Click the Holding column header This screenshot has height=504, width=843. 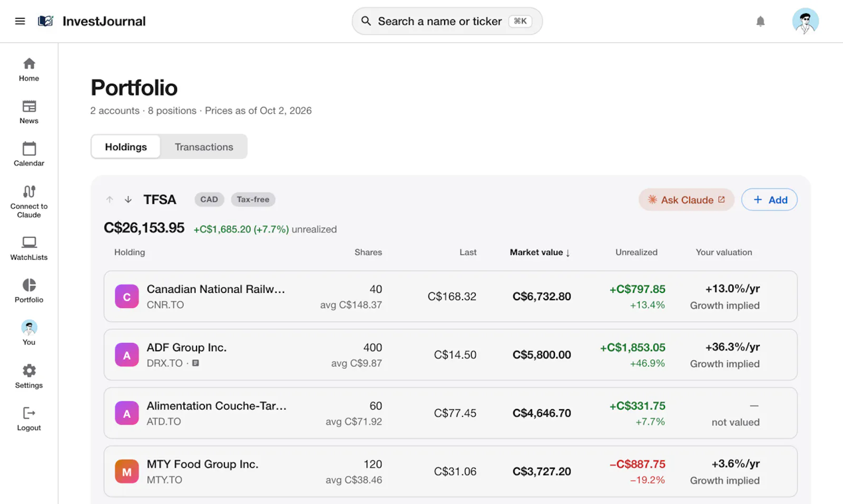130,252
